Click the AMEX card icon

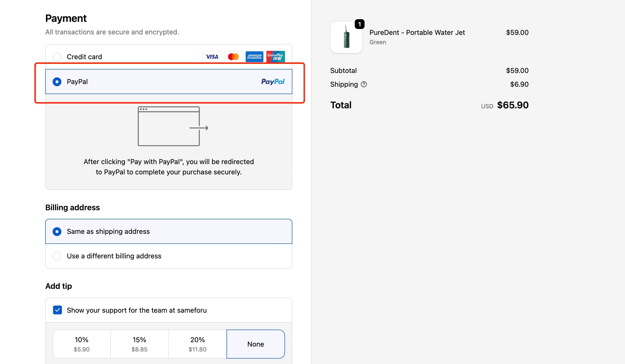[x=254, y=57]
